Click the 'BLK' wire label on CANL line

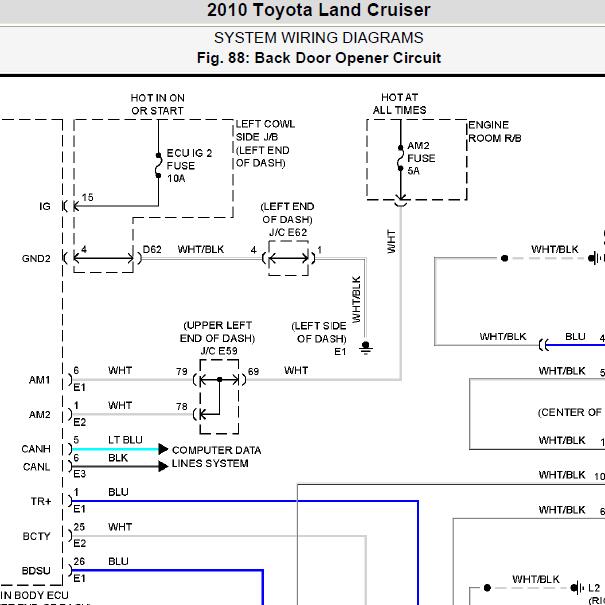(118, 458)
